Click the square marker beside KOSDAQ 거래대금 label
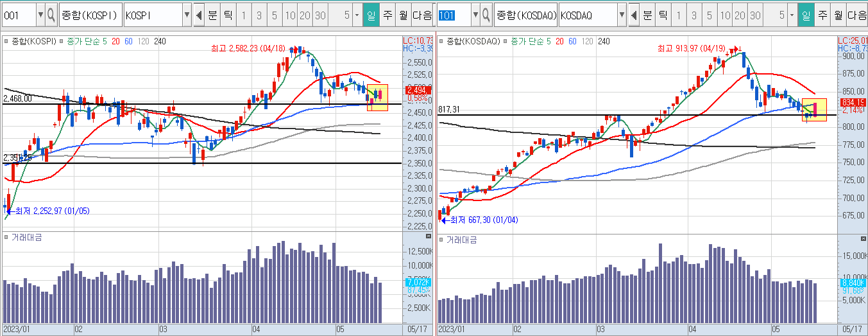 point(442,239)
